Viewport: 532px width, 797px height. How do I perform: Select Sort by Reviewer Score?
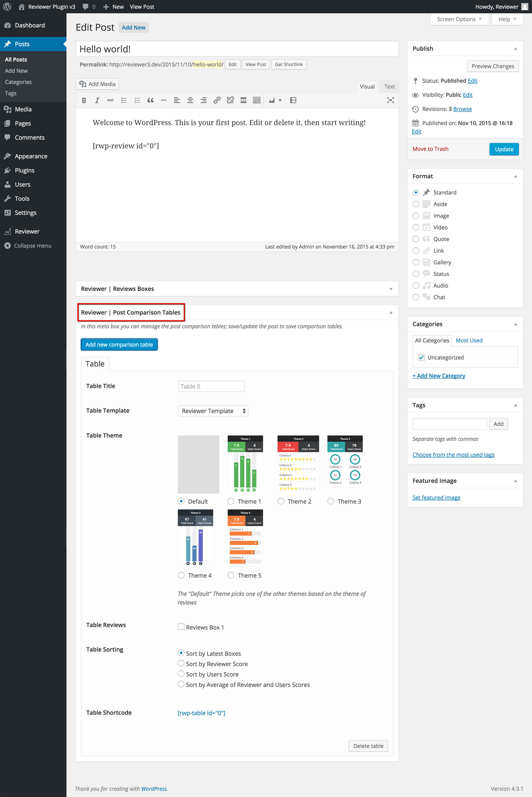pos(181,663)
